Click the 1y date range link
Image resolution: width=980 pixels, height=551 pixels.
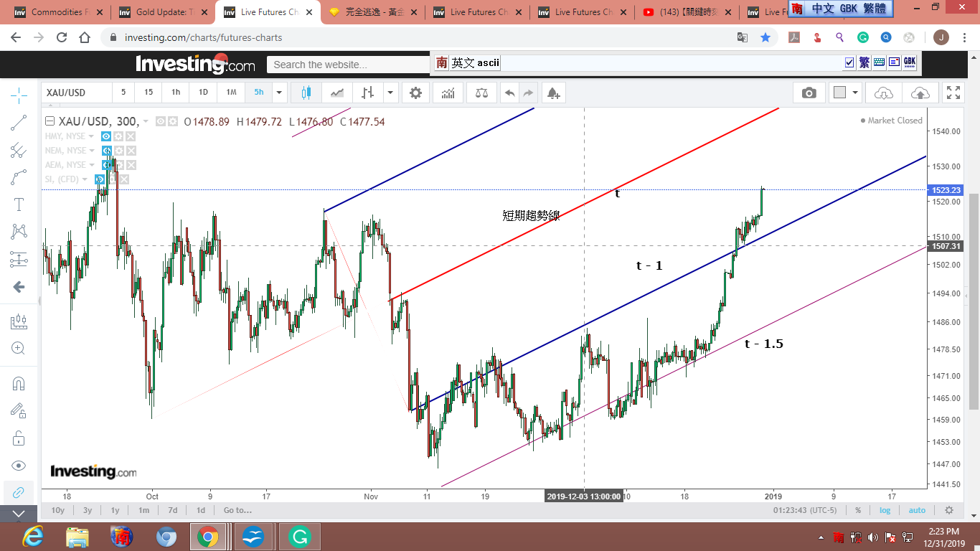(x=115, y=510)
